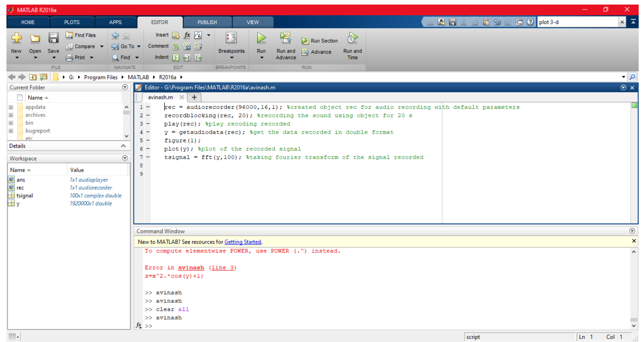Screen dimensions: 644x342
Task: Click the Command Window vertical scrollbar
Action: point(633,286)
